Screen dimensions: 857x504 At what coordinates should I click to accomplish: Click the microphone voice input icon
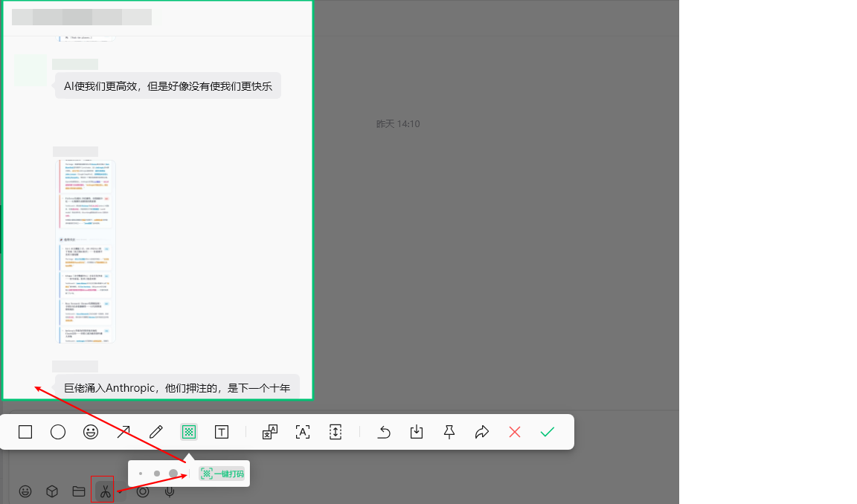point(170,491)
